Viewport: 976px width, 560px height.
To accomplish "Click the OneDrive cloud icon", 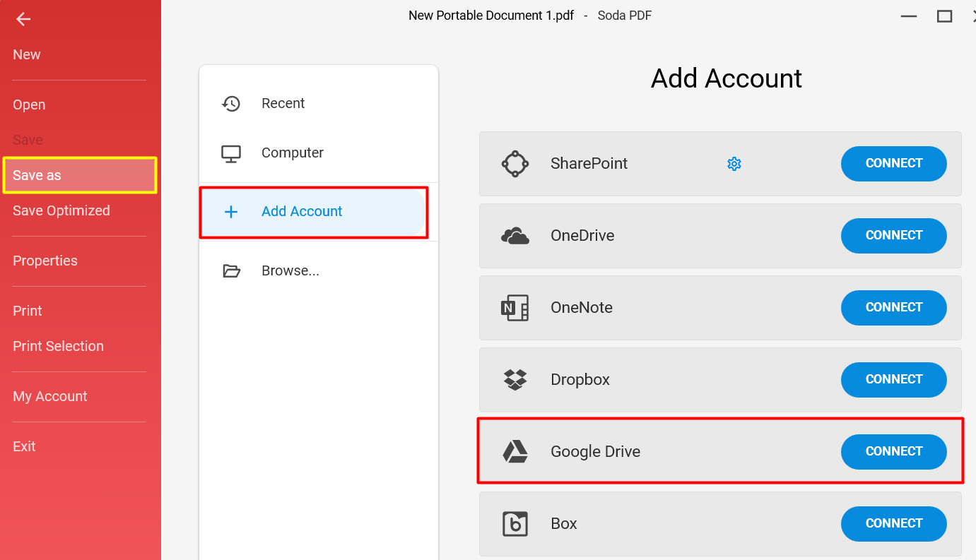I will coord(515,236).
